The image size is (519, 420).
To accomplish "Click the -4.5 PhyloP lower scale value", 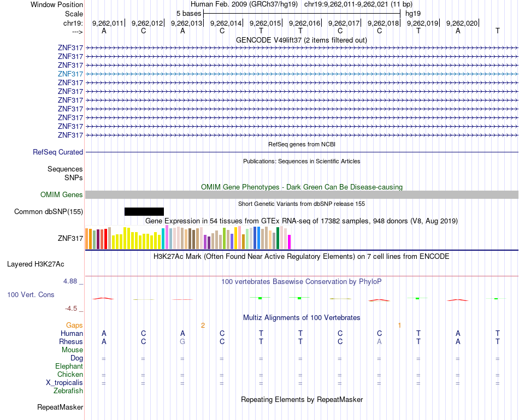I will [71, 309].
